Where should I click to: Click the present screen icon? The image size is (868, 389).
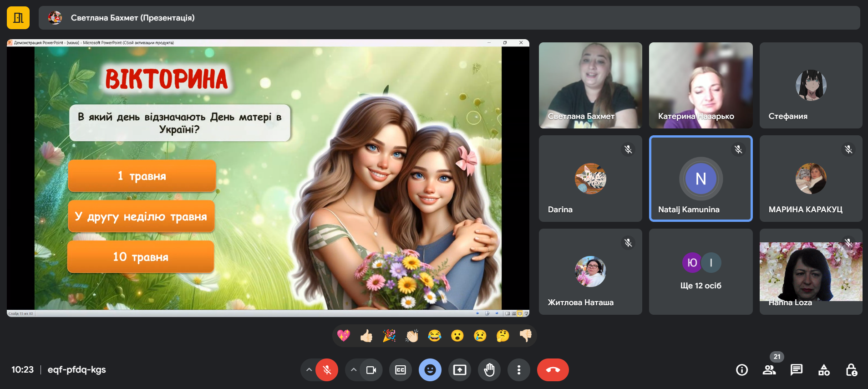pos(460,370)
